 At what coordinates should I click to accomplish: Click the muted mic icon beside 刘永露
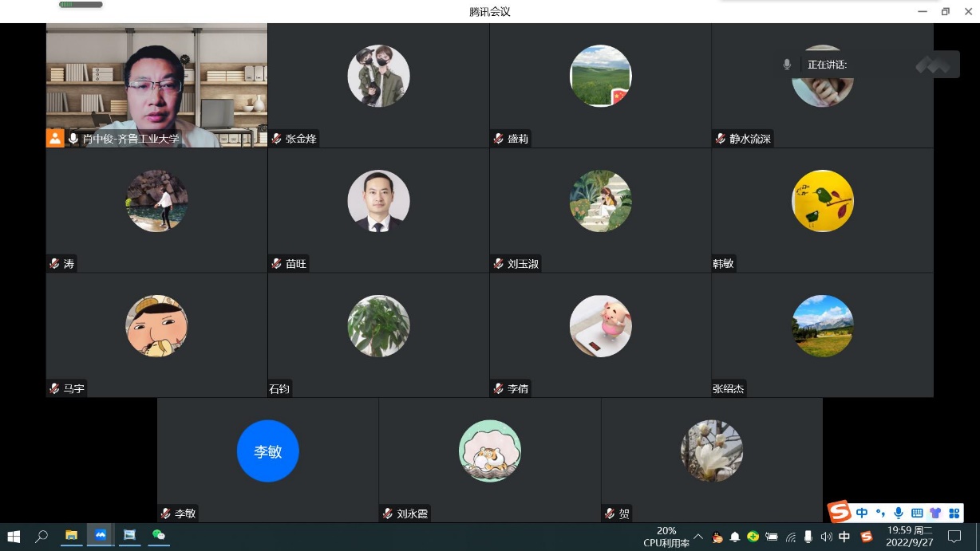(x=388, y=514)
